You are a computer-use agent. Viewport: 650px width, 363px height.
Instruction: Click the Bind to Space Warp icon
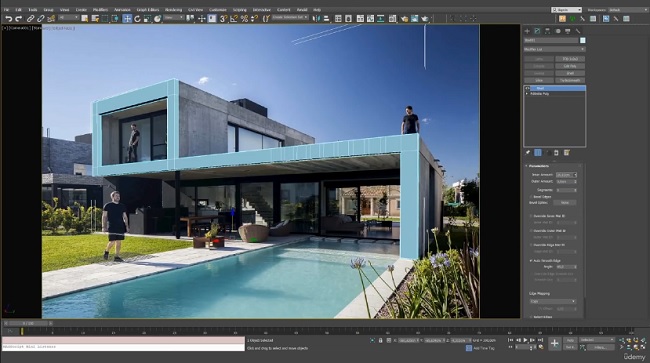tap(51, 19)
